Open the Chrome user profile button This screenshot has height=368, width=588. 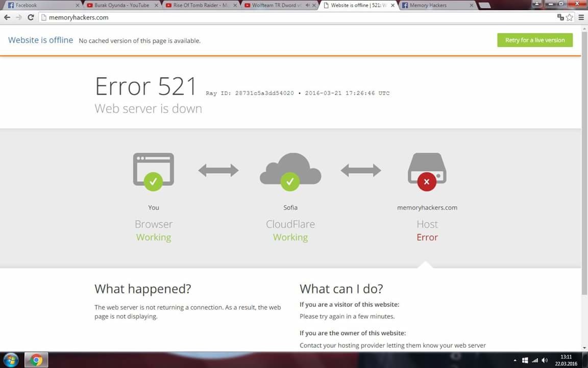[536, 4]
